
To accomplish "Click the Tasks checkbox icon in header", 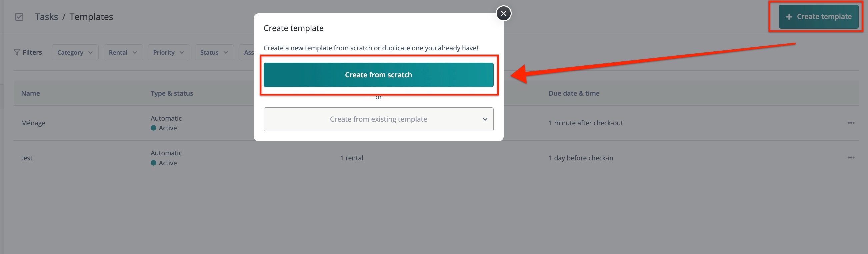I will [x=19, y=17].
